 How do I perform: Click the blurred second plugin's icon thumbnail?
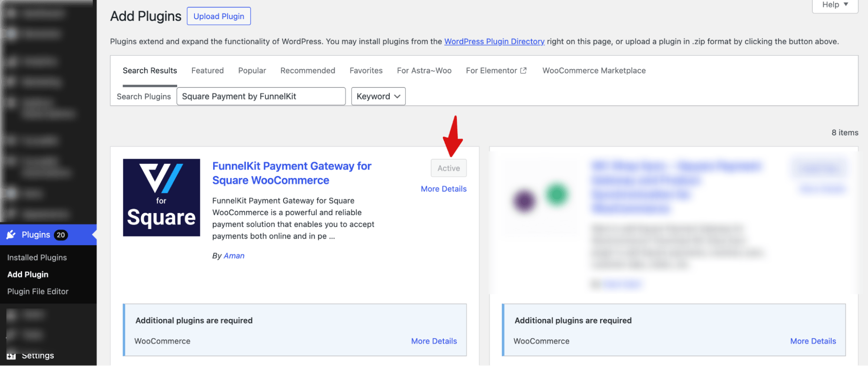[x=541, y=198]
